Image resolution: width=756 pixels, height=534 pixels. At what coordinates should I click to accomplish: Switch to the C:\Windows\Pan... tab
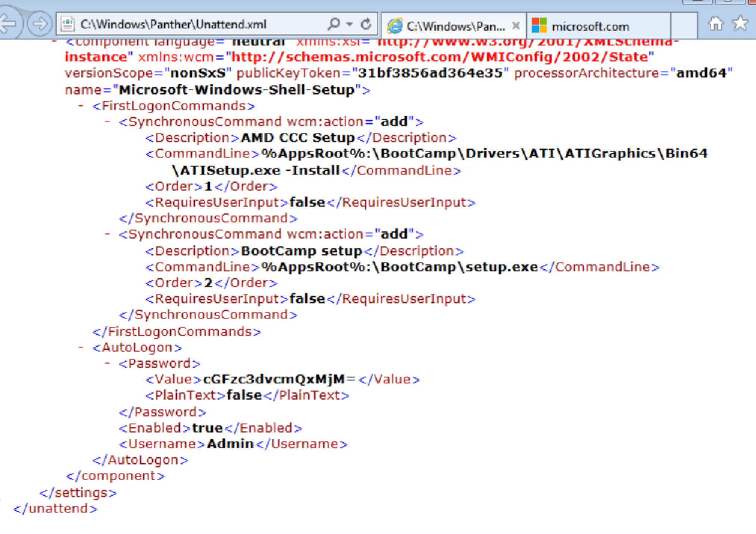(x=453, y=26)
